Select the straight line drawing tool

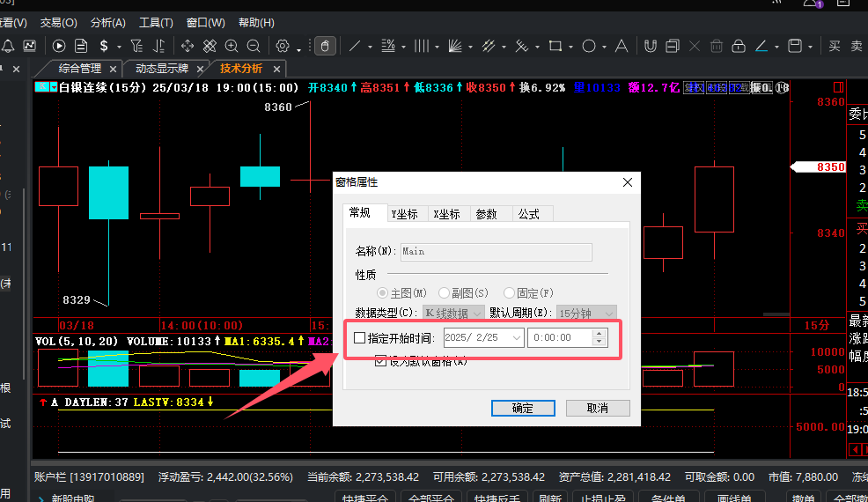(355, 46)
